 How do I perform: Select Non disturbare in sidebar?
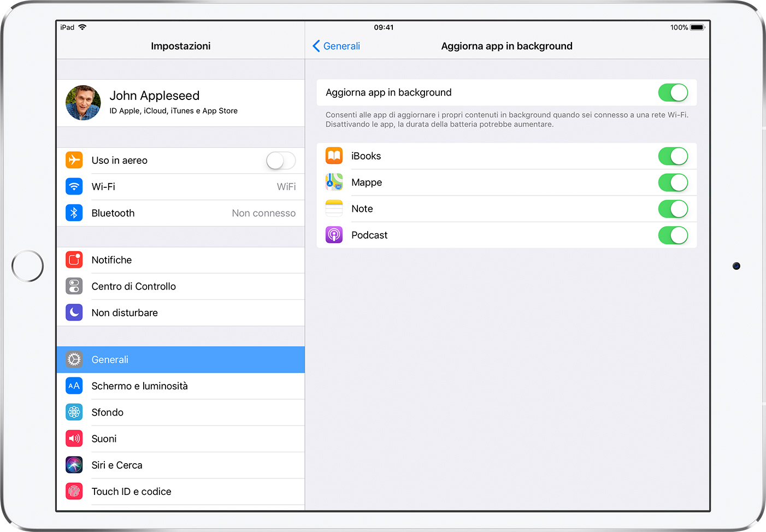[x=181, y=312]
